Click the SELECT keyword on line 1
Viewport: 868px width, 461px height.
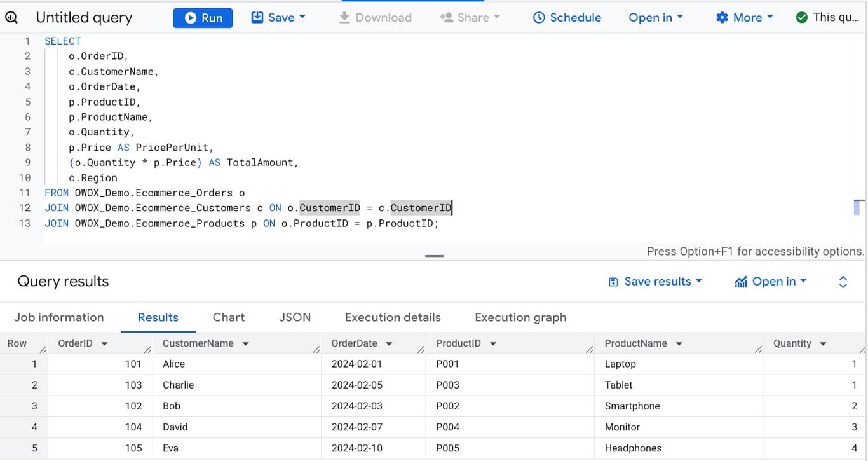pos(62,41)
